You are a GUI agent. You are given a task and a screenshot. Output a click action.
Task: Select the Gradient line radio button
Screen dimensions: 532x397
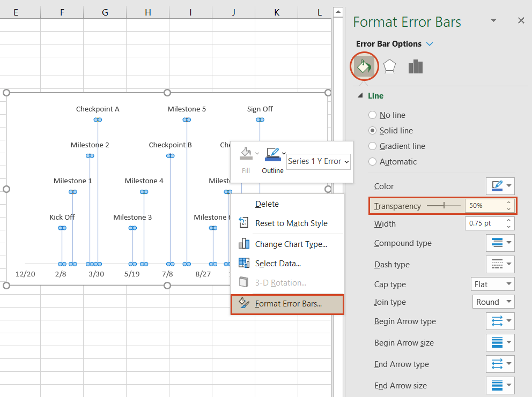click(x=373, y=146)
